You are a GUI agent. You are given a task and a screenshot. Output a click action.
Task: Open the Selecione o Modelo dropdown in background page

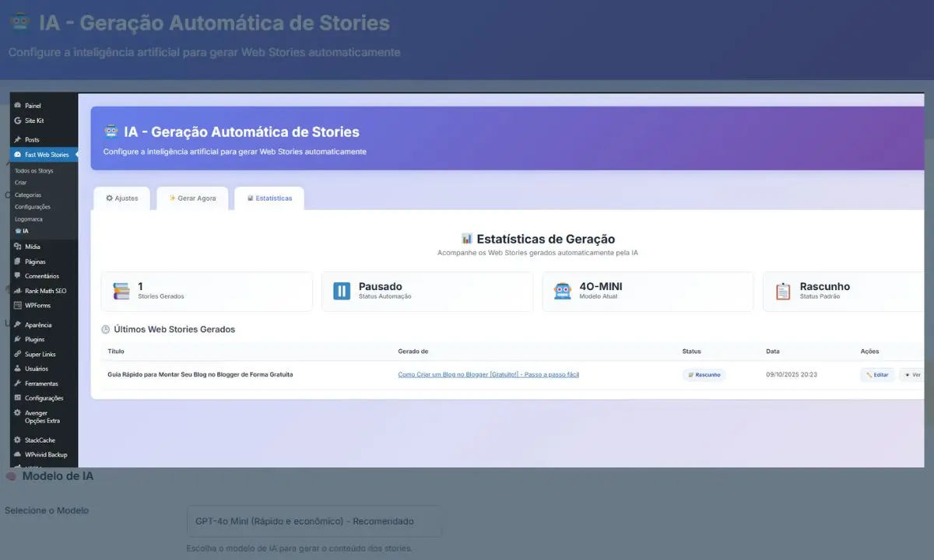[314, 521]
